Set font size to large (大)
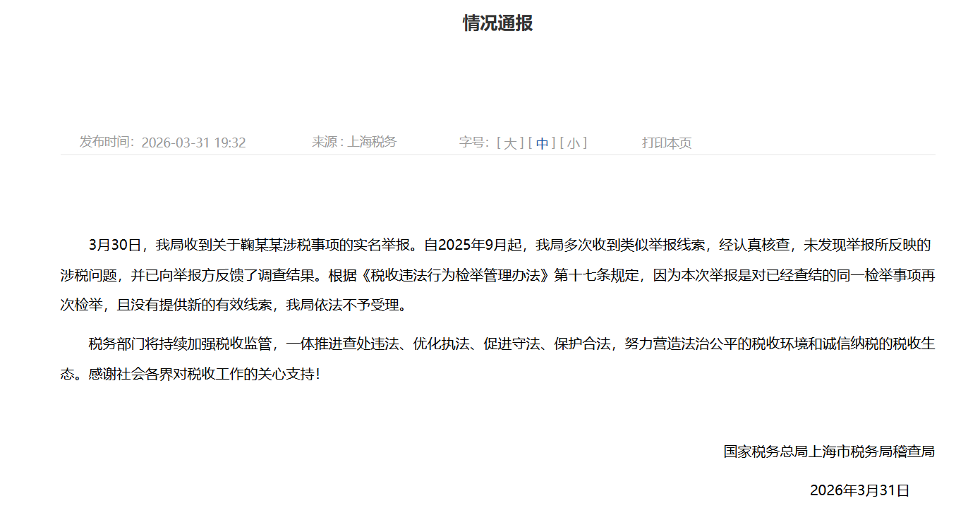The image size is (980, 515). (x=510, y=143)
